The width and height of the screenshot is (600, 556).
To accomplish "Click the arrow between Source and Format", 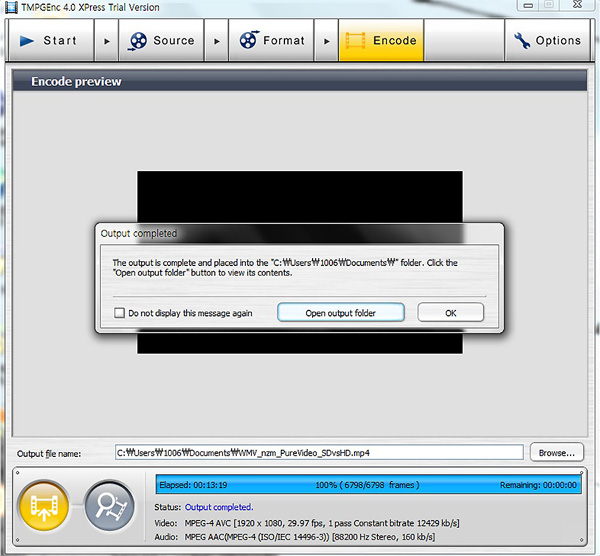I will (x=216, y=41).
